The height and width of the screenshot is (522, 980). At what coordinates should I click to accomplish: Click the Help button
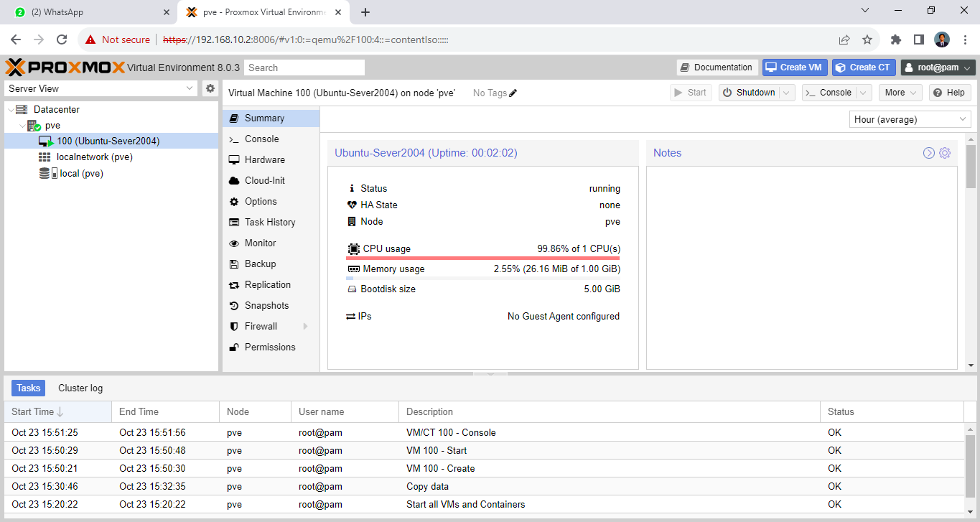pos(950,93)
